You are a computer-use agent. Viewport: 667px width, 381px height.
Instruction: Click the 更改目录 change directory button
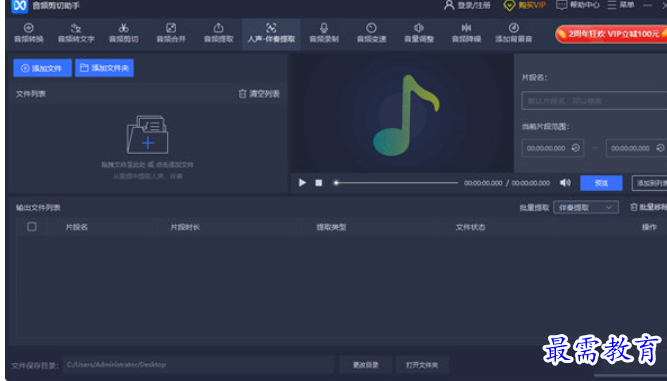[x=366, y=365]
